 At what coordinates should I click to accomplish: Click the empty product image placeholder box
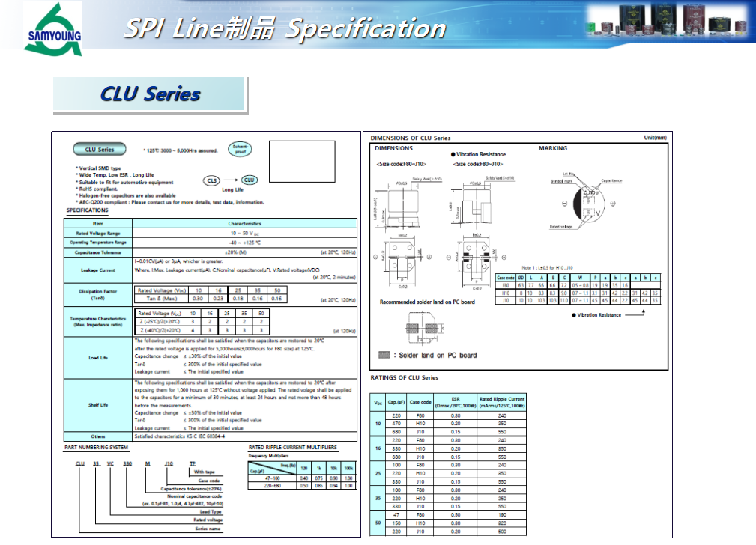pos(302,162)
